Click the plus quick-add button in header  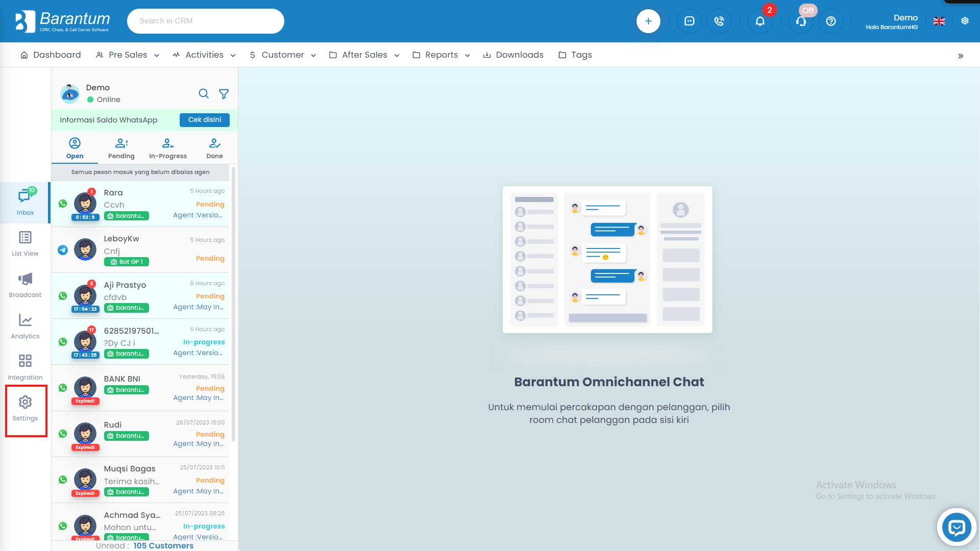[648, 21]
